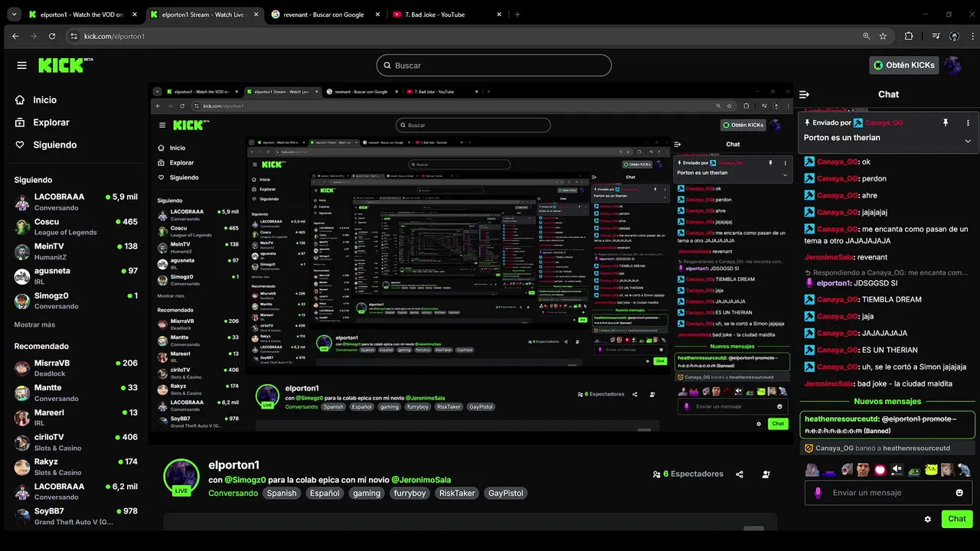
Task: Go back in browser history
Action: point(15,36)
